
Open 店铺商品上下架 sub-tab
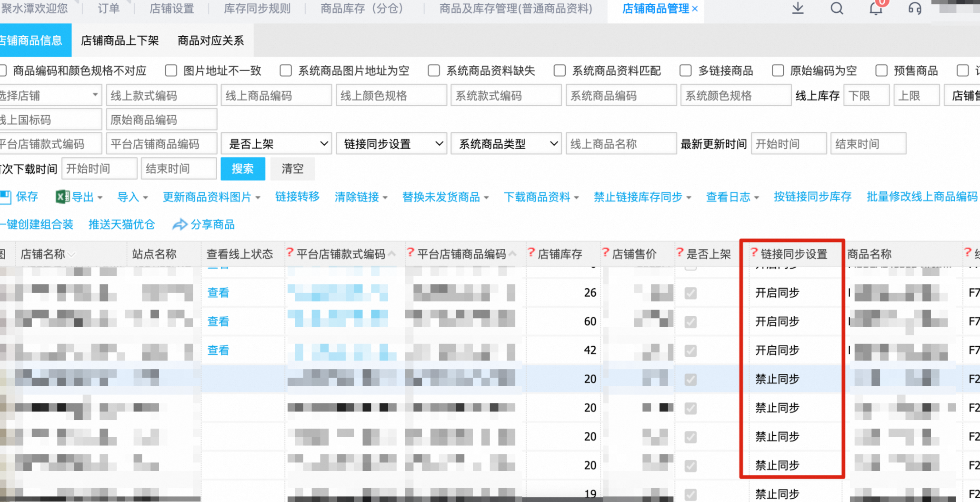click(x=120, y=40)
